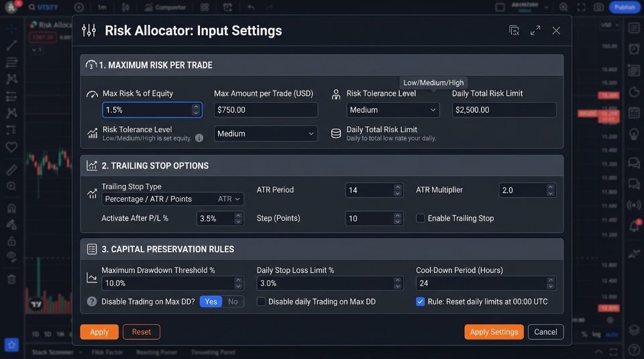This screenshot has height=359, width=644.
Task: Adjust the Cool-Down Period stepper
Action: coord(550,283)
